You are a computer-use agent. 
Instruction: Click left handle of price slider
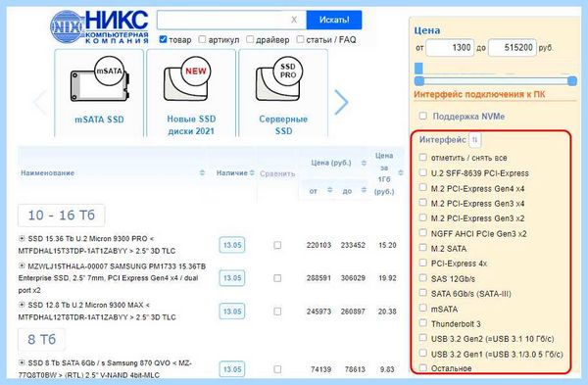(419, 80)
